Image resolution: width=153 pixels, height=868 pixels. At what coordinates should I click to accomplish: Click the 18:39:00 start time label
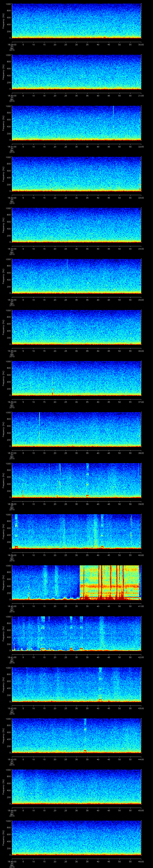(x=12, y=555)
